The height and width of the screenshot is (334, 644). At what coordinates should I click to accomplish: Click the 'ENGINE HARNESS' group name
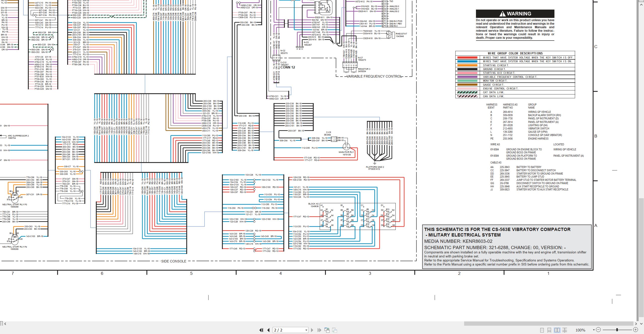tap(538, 139)
